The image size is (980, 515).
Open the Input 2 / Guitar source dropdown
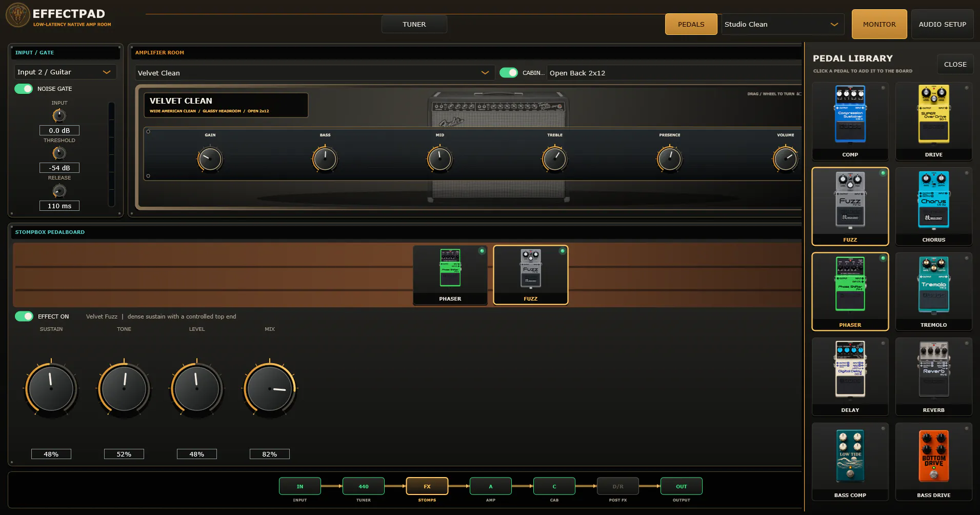click(65, 72)
